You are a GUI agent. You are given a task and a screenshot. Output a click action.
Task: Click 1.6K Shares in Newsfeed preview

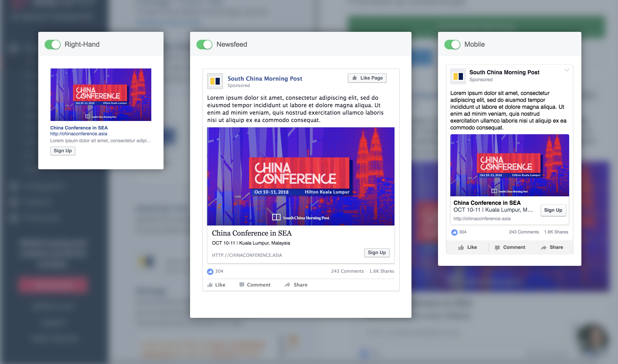[x=382, y=271]
